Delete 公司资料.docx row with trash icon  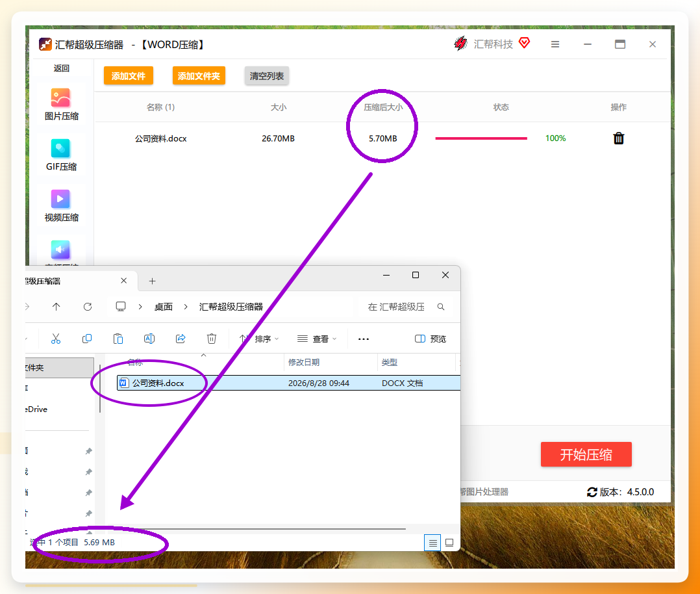click(618, 138)
